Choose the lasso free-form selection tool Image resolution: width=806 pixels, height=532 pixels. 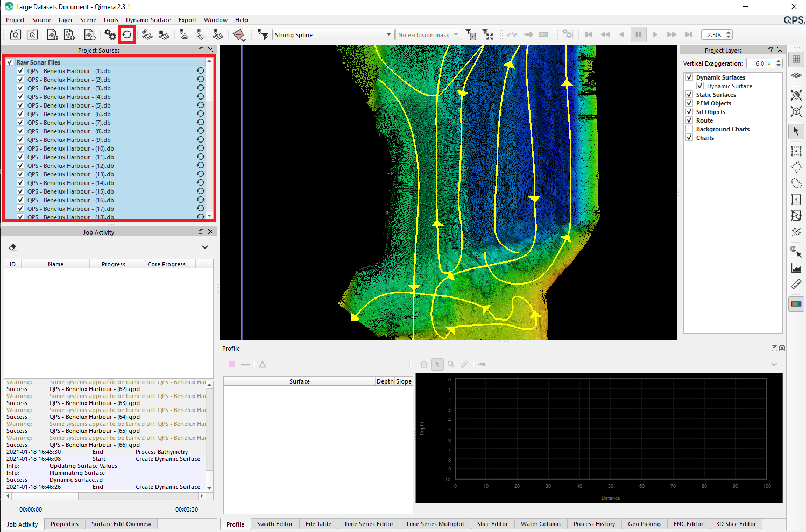coord(796,183)
